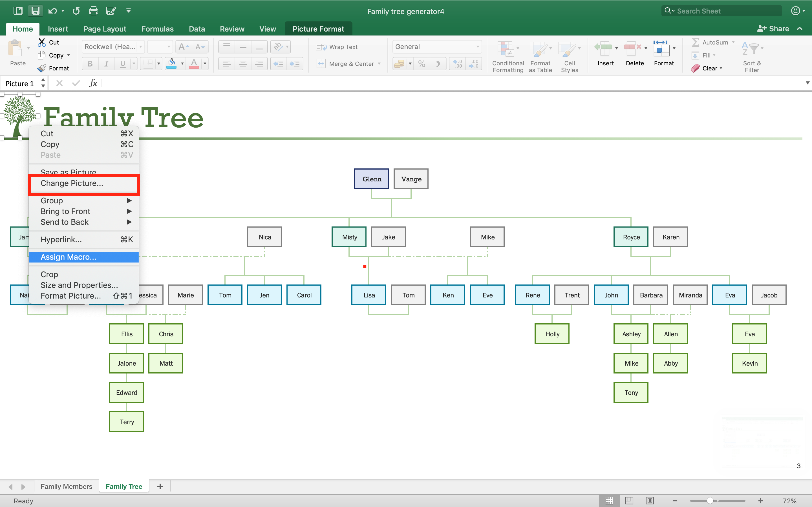Click the Share button top right
Image resolution: width=812 pixels, height=507 pixels.
point(774,28)
